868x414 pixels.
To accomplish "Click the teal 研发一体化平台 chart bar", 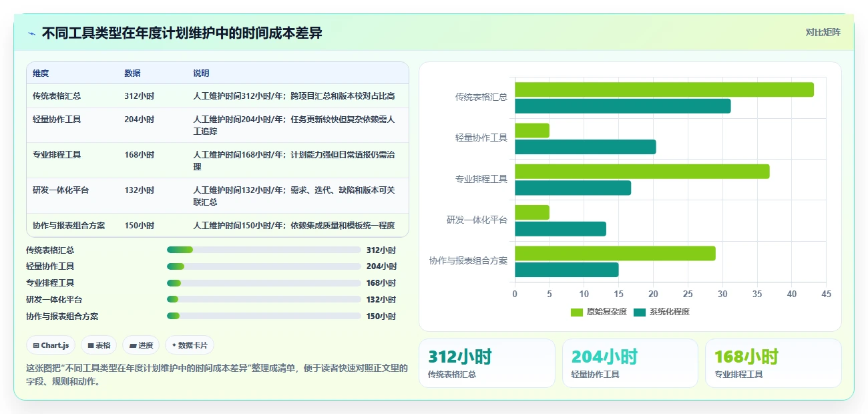I will click(x=561, y=229).
